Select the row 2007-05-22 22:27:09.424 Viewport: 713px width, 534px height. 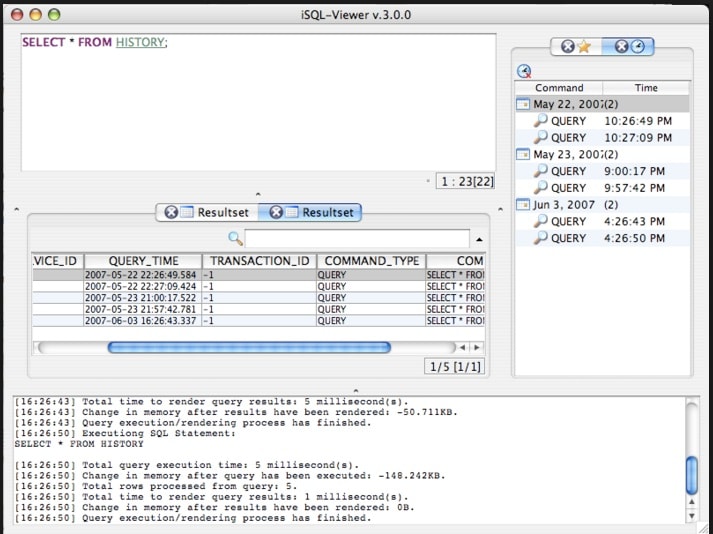(x=259, y=287)
